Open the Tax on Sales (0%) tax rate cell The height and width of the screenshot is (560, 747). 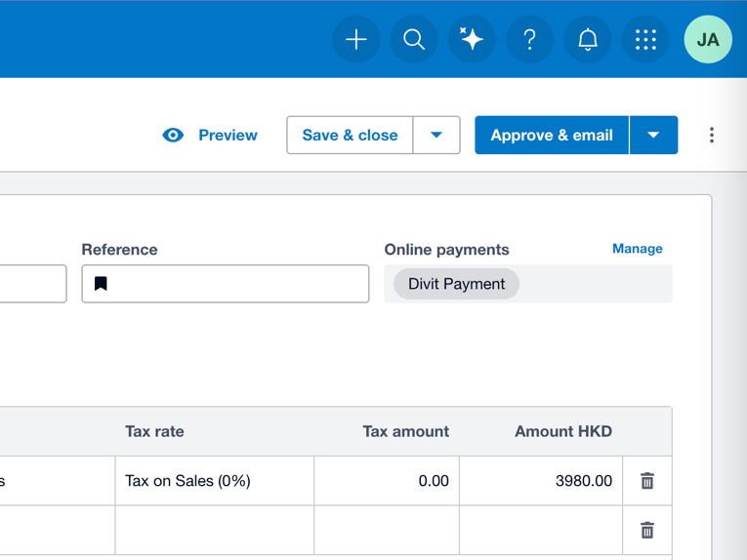(x=215, y=481)
